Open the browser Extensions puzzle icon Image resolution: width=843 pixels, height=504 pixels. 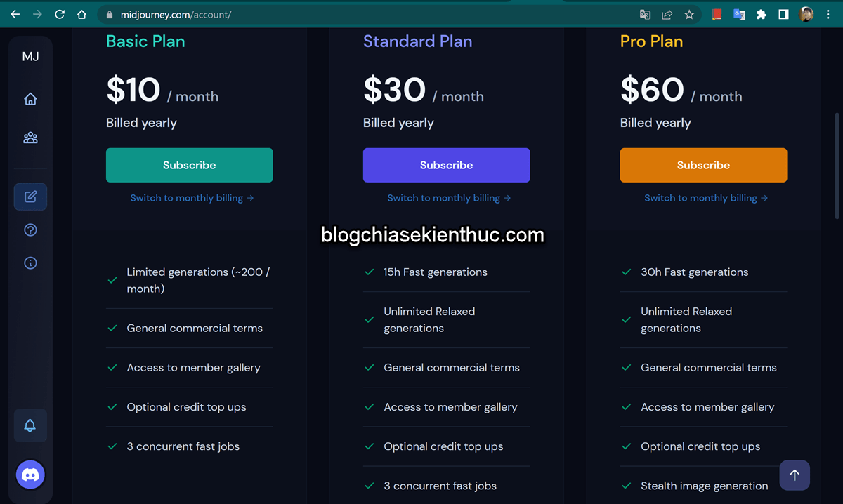pos(761,14)
